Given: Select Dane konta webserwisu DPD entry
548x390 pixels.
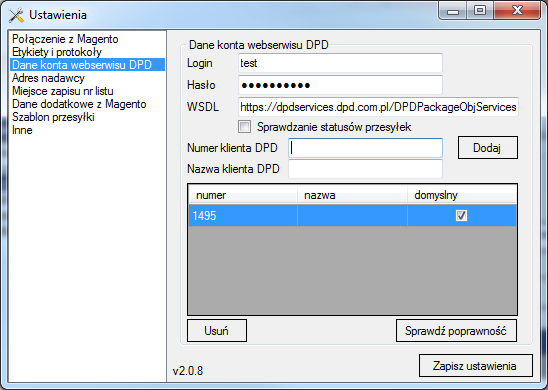Looking at the screenshot, I should (87, 65).
